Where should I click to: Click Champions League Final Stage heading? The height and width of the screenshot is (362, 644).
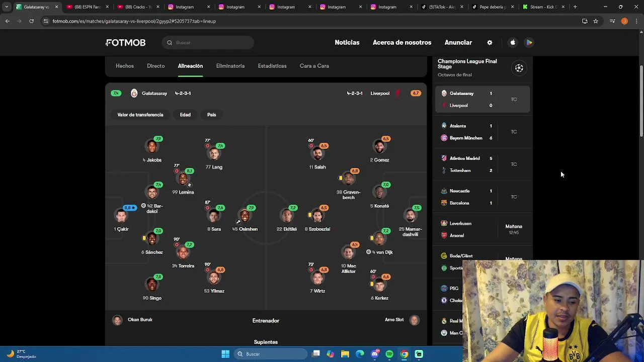pos(467,64)
